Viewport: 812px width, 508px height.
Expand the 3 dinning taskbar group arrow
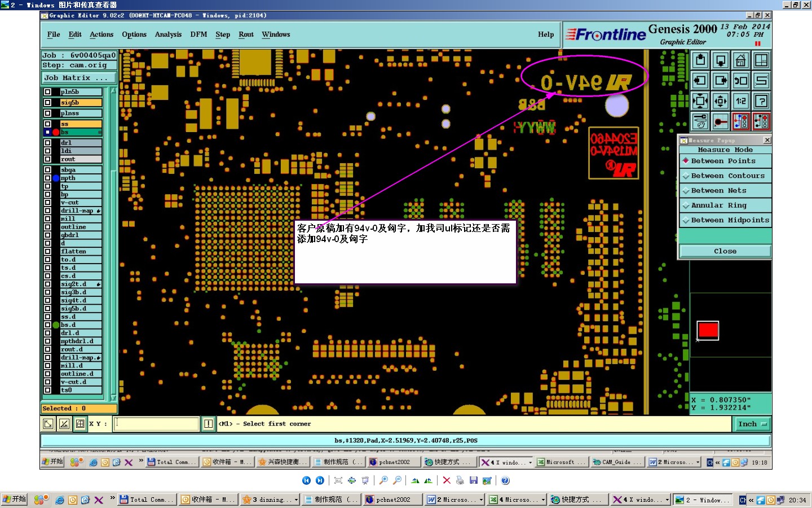click(296, 500)
